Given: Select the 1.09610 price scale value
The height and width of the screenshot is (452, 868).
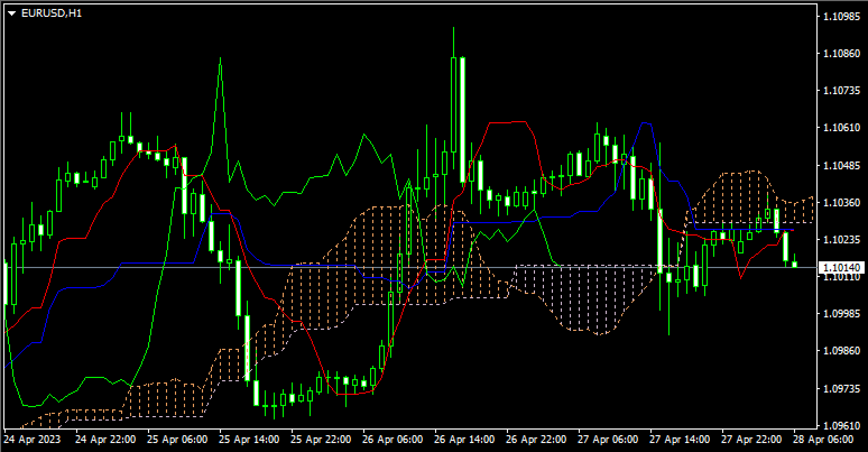Looking at the screenshot, I should point(843,425).
